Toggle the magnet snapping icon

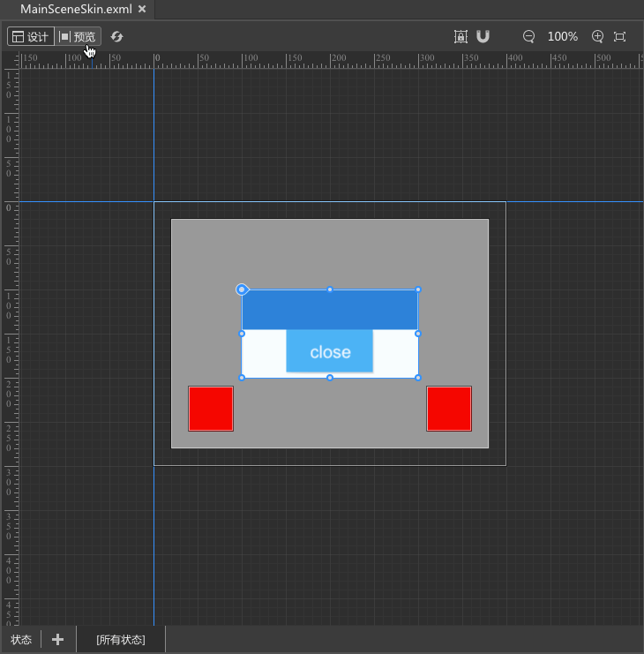pyautogui.click(x=483, y=37)
